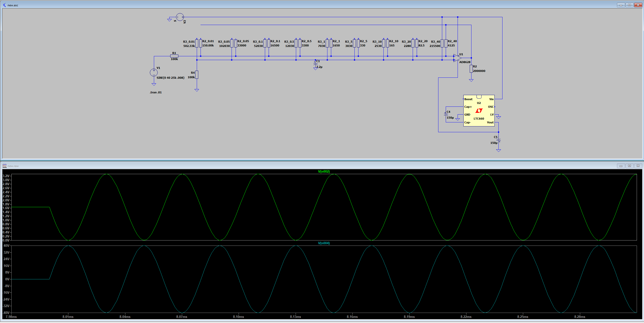
Task: Select the R2_1 resistor symbol
Action: (331, 43)
